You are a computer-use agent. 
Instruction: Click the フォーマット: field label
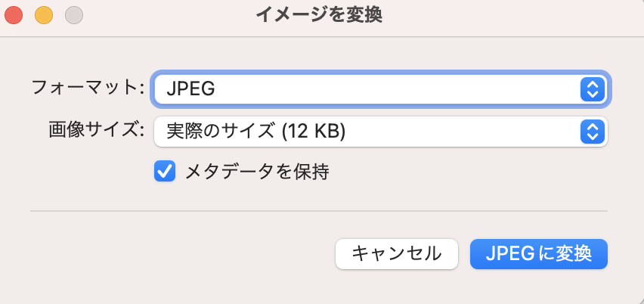88,87
